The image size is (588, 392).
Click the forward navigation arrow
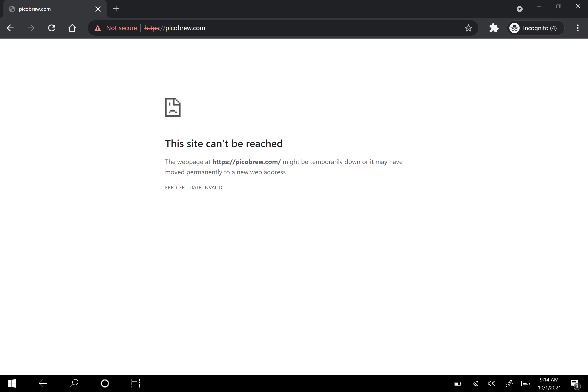pos(31,28)
